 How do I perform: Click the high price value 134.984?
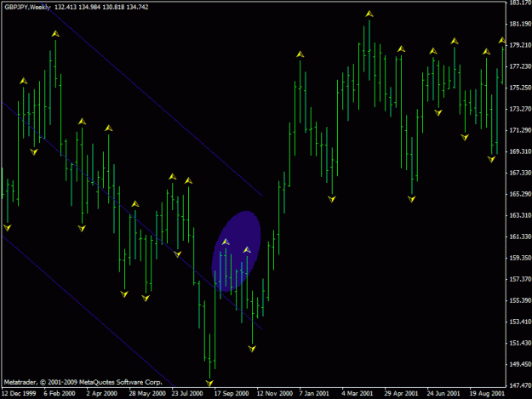click(x=89, y=7)
